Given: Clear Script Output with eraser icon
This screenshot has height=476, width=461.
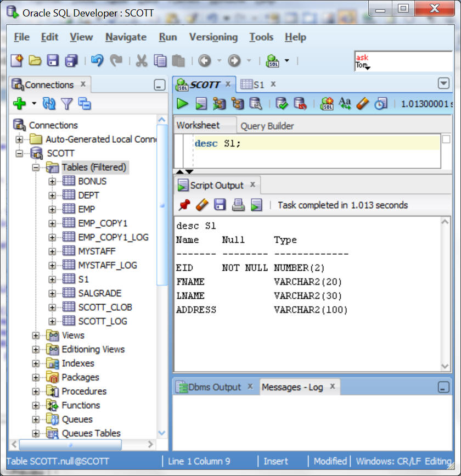Looking at the screenshot, I should pos(202,205).
